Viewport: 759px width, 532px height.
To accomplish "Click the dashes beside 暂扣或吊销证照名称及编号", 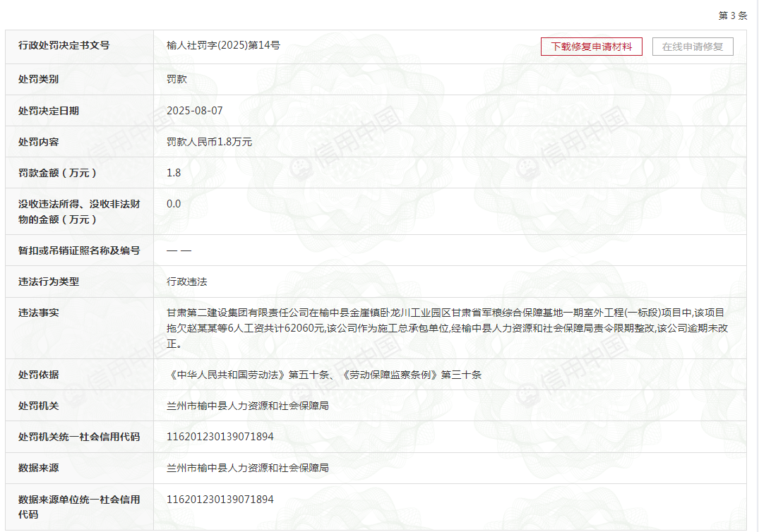I will coord(179,250).
